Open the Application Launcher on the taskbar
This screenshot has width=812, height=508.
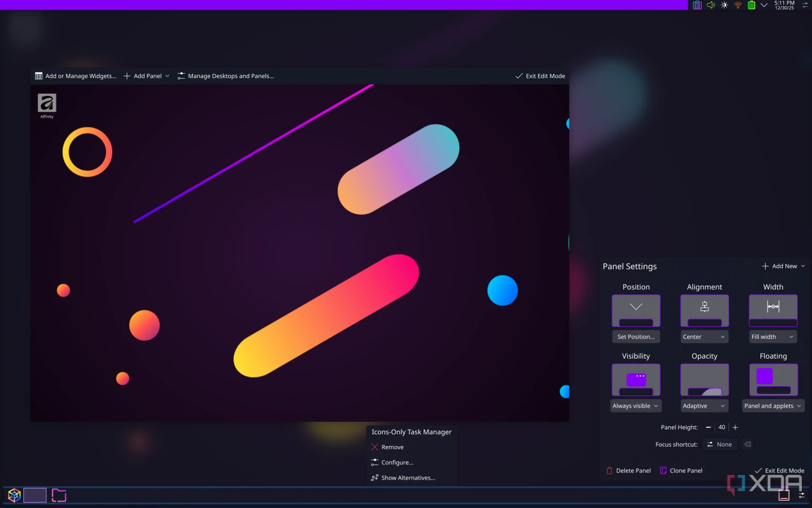(14, 495)
